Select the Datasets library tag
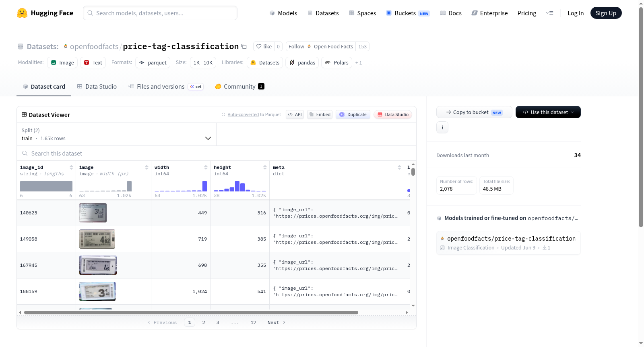Viewport: 644px width, 347px height. coord(265,62)
